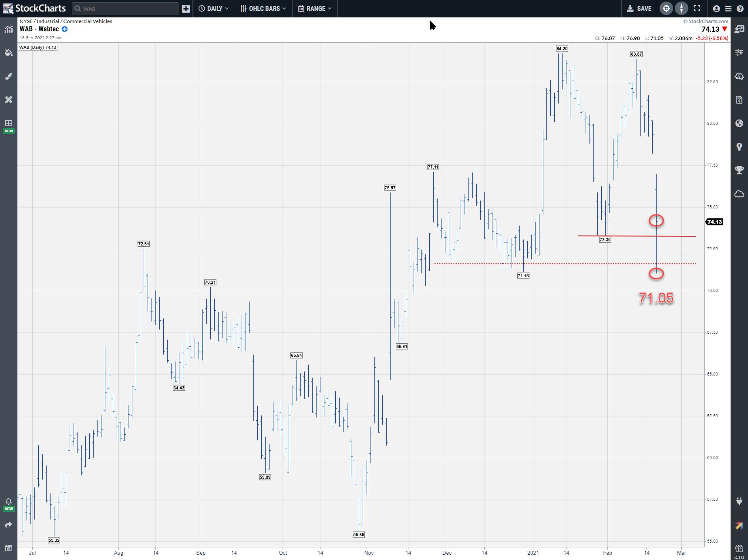This screenshot has height=560, width=748.
Task: Open the user account menu
Action: click(716, 8)
